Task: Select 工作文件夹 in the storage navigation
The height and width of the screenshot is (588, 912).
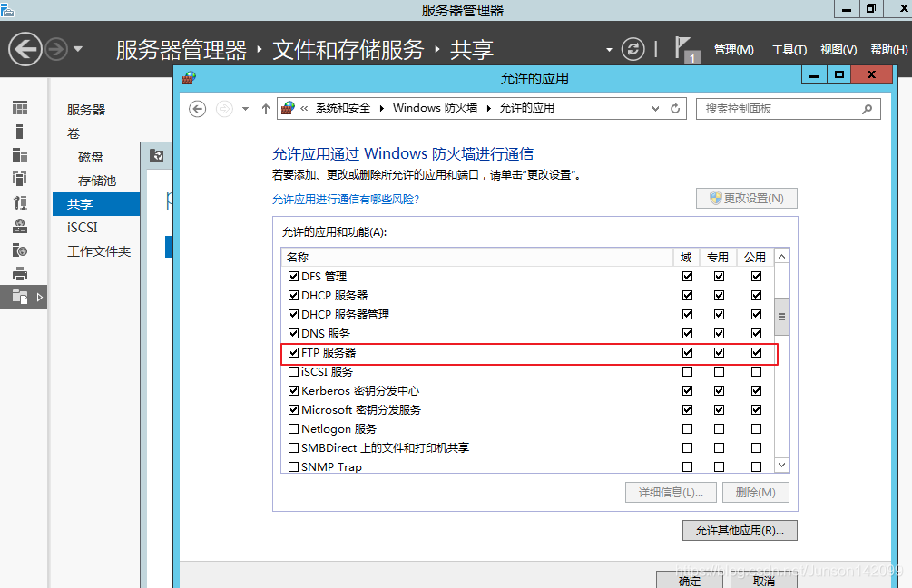Action: [99, 251]
